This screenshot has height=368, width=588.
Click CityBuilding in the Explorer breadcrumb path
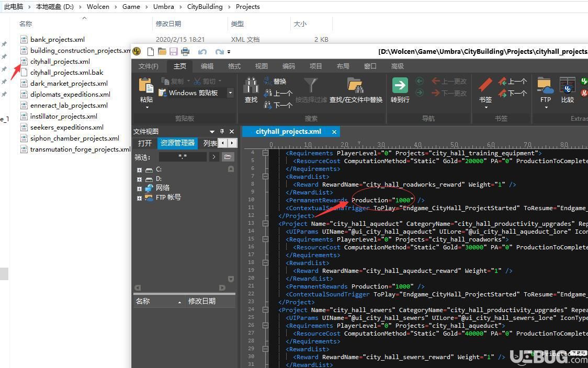205,6
